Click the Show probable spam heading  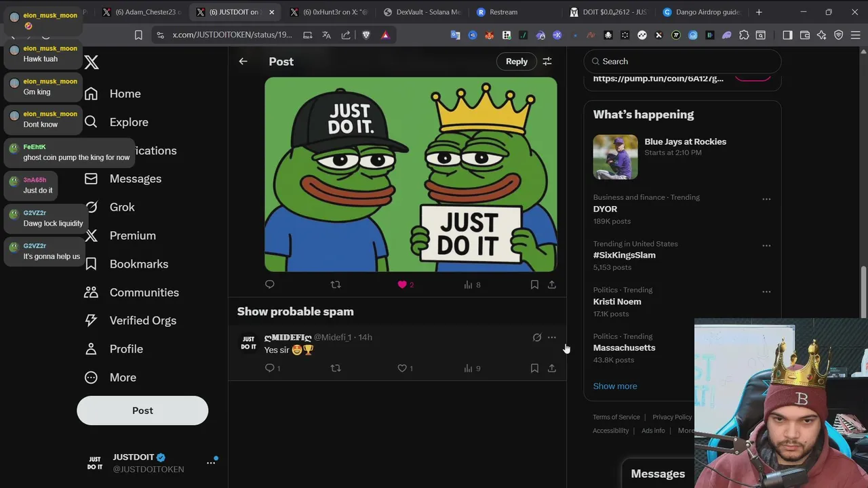coord(296,312)
